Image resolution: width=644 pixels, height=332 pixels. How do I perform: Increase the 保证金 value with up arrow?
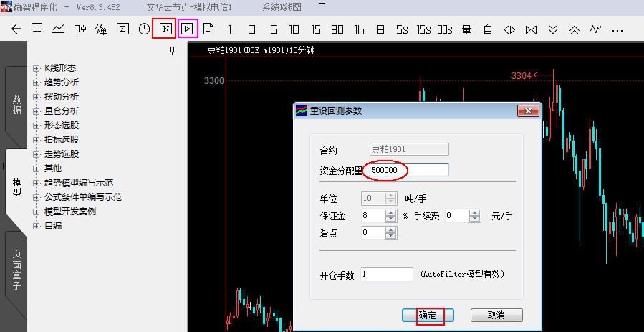pos(390,212)
